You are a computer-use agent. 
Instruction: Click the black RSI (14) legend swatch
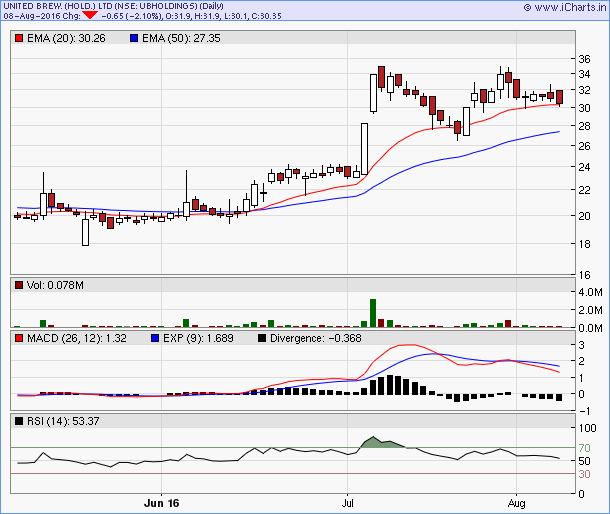pos(19,421)
